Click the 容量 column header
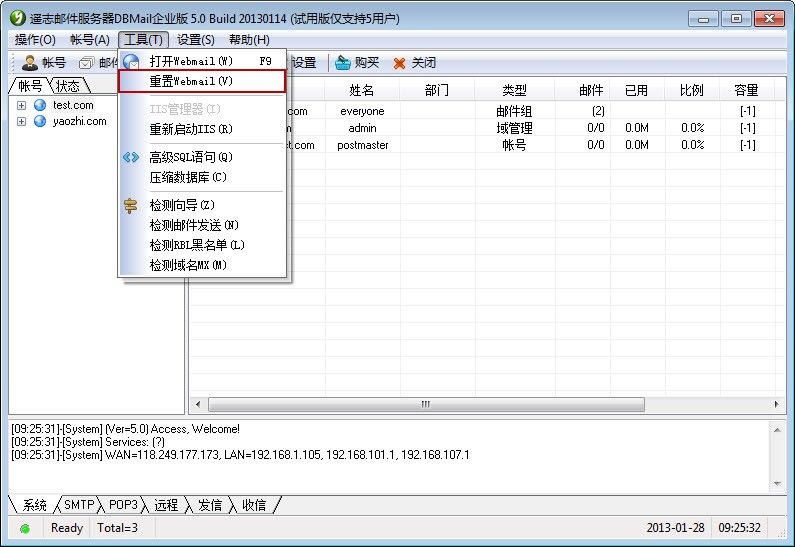Viewport: 795px width, 547px height. [x=747, y=91]
